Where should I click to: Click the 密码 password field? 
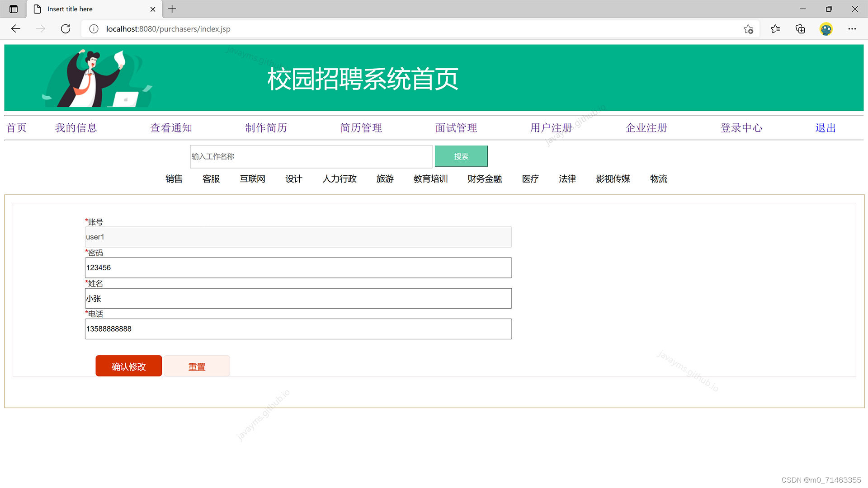298,267
